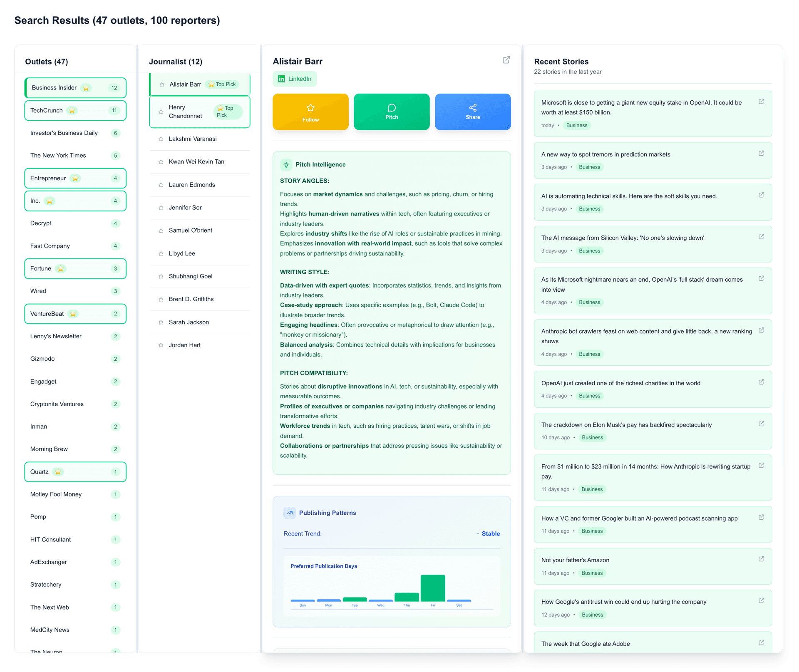Star journalist Jennifer Sor
This screenshot has width=799, height=672.
click(161, 208)
